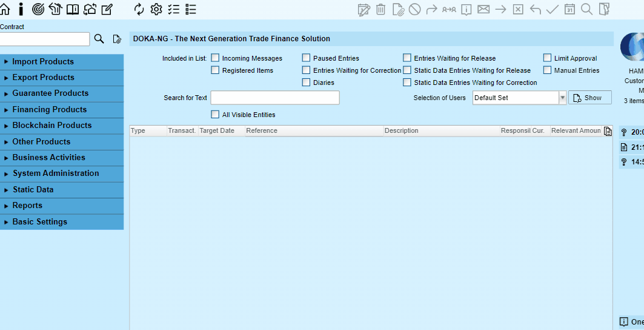Open the info 'i' icon in the top toolbar
644x330 pixels.
click(21, 9)
